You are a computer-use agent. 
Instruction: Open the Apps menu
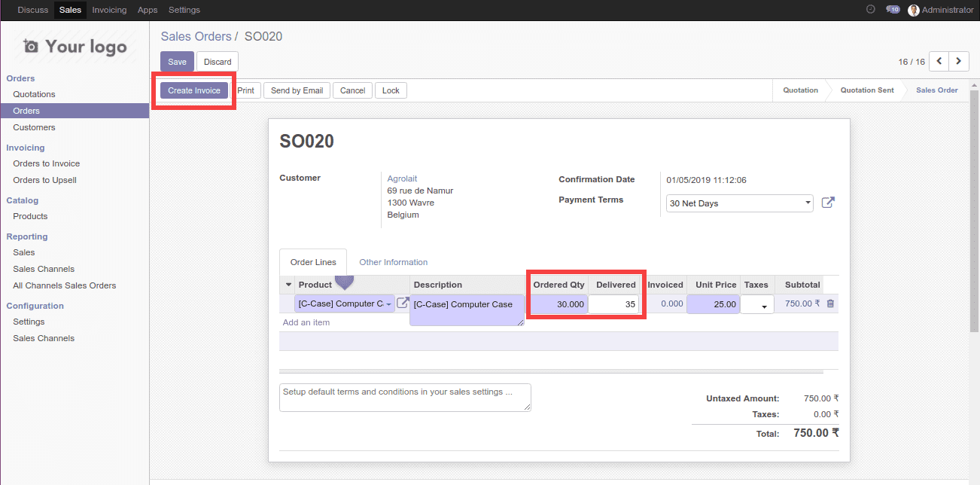tap(148, 10)
